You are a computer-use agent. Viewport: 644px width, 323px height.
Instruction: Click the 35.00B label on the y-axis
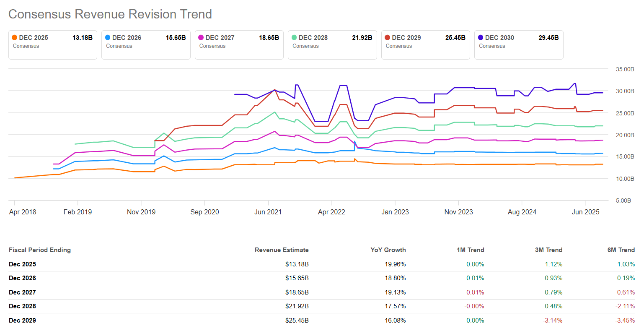click(x=626, y=69)
